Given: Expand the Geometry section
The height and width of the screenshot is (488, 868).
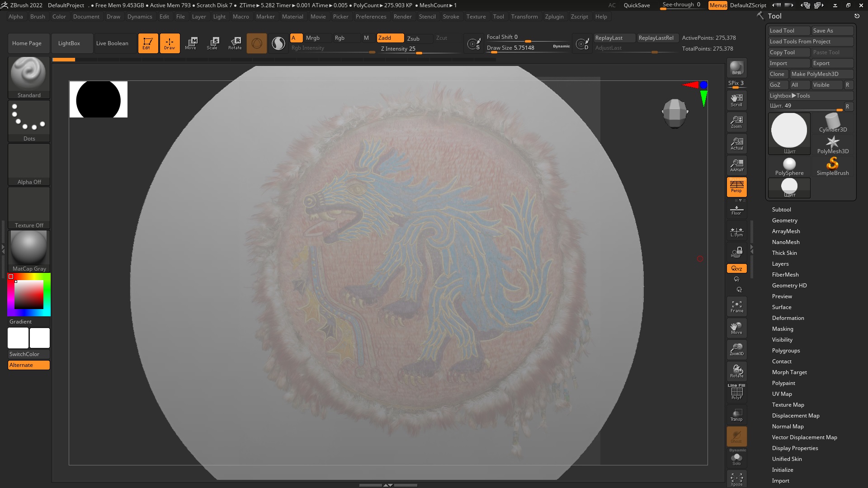Looking at the screenshot, I should point(784,221).
